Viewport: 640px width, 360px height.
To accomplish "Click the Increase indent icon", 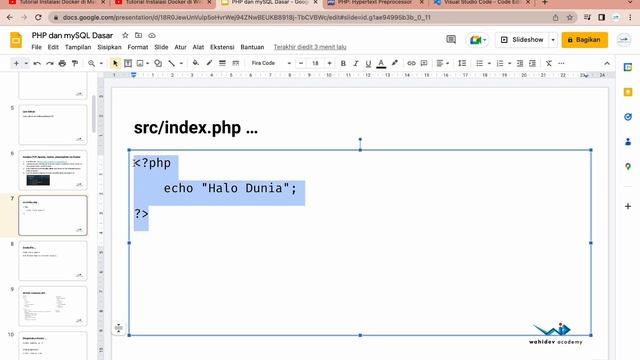I will point(532,63).
